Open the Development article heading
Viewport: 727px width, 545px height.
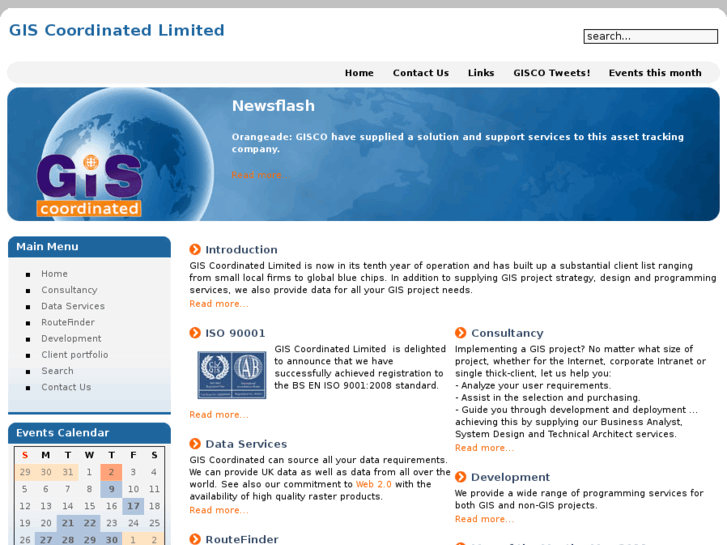coord(510,477)
